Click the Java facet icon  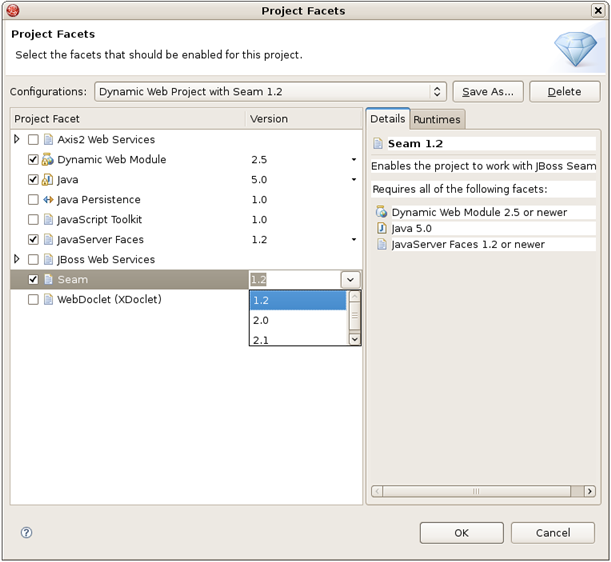coord(48,180)
